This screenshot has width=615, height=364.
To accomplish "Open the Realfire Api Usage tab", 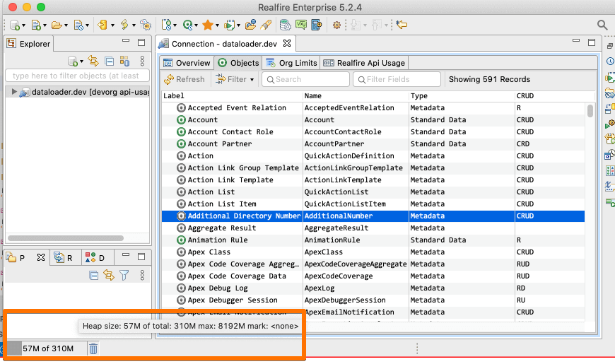I will click(x=364, y=63).
